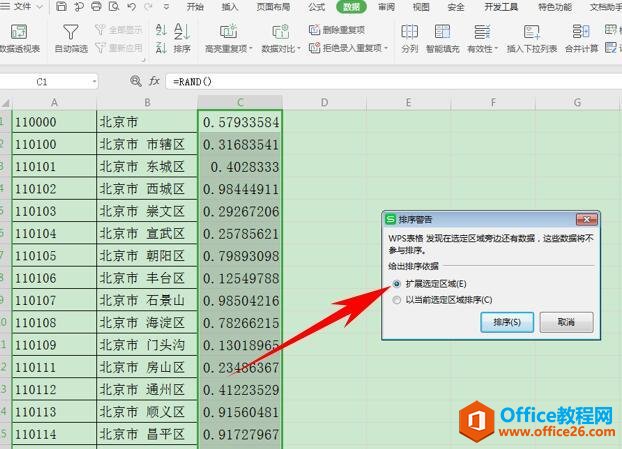Image resolution: width=622 pixels, height=449 pixels.
Task: Click the 有效性 data validation icon
Action: pos(482,32)
